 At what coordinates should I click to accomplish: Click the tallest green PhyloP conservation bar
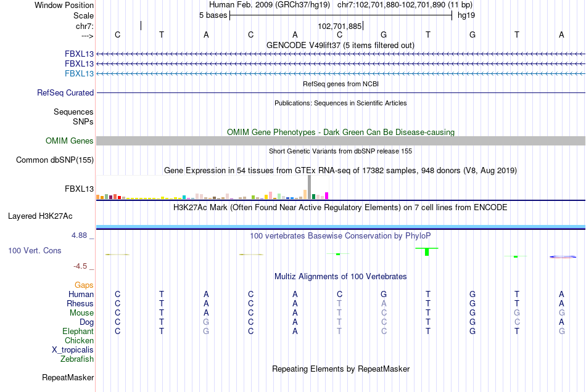pos(427,251)
